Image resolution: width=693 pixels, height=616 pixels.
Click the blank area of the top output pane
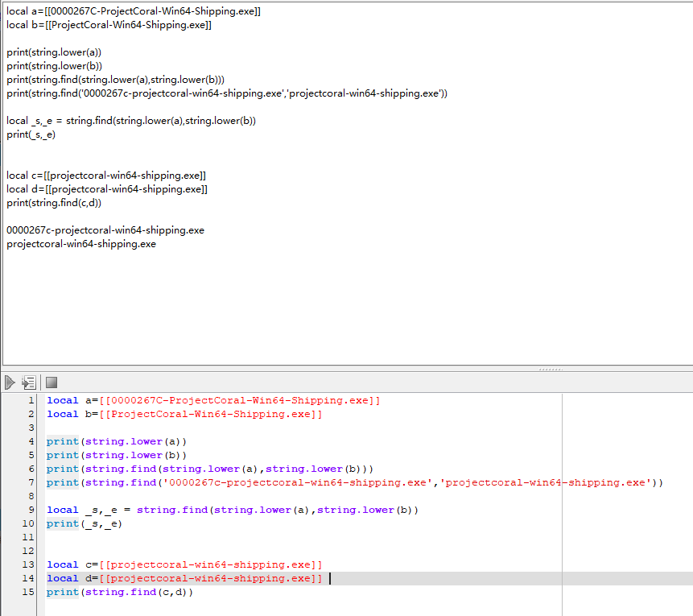coord(402,306)
